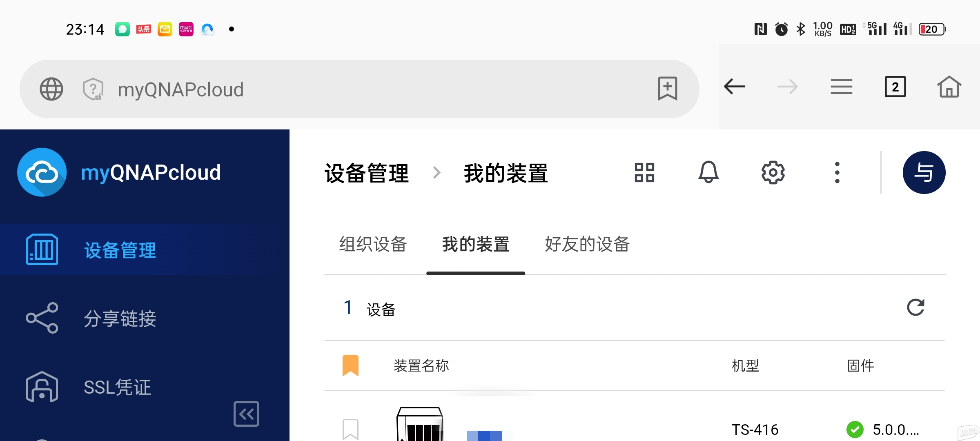
Task: Tap the NFC status icon
Action: [x=760, y=29]
